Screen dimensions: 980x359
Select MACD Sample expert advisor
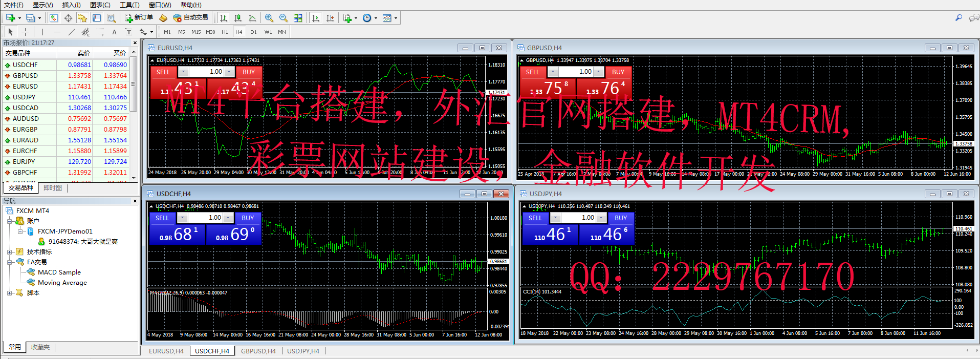(59, 272)
